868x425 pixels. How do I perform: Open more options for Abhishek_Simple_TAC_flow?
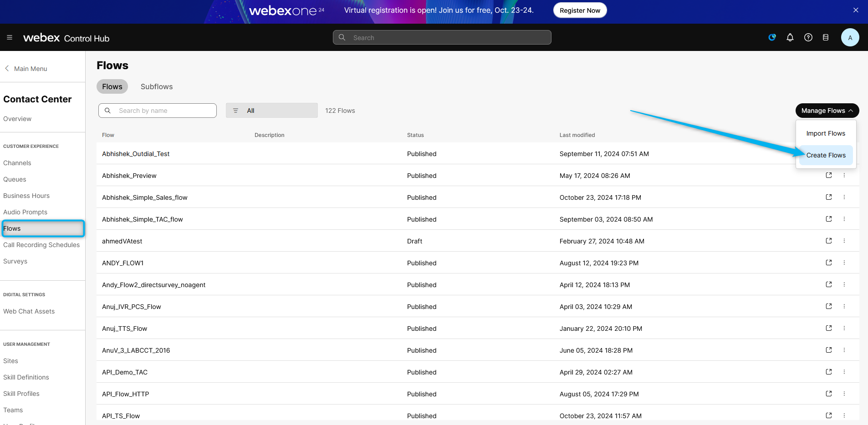(x=844, y=219)
